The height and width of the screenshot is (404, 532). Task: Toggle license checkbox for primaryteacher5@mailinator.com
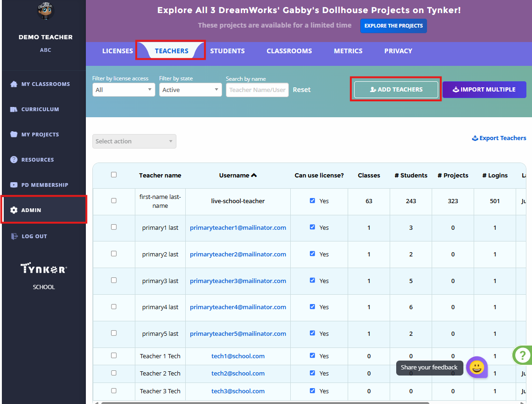[x=312, y=333]
